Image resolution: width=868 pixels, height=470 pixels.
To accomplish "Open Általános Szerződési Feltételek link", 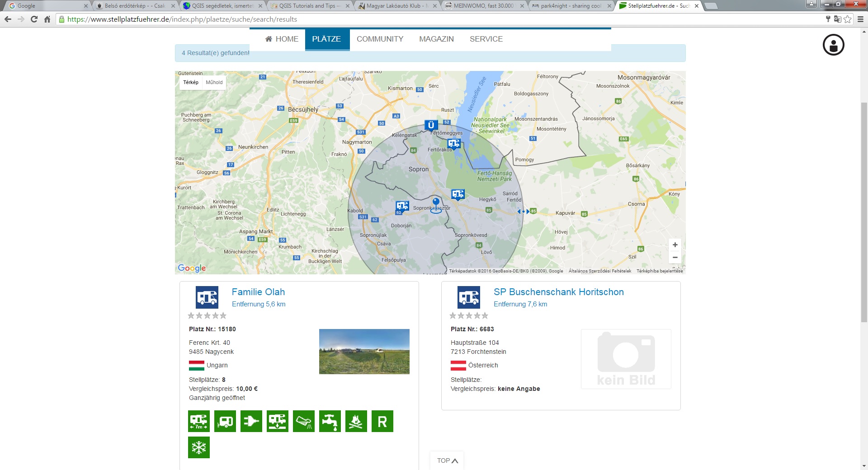I will [600, 271].
